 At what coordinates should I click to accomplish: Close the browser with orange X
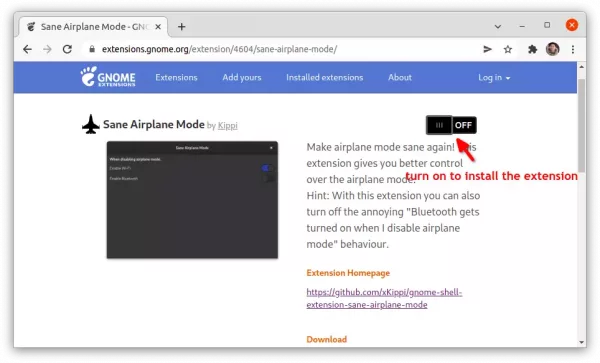tap(572, 25)
